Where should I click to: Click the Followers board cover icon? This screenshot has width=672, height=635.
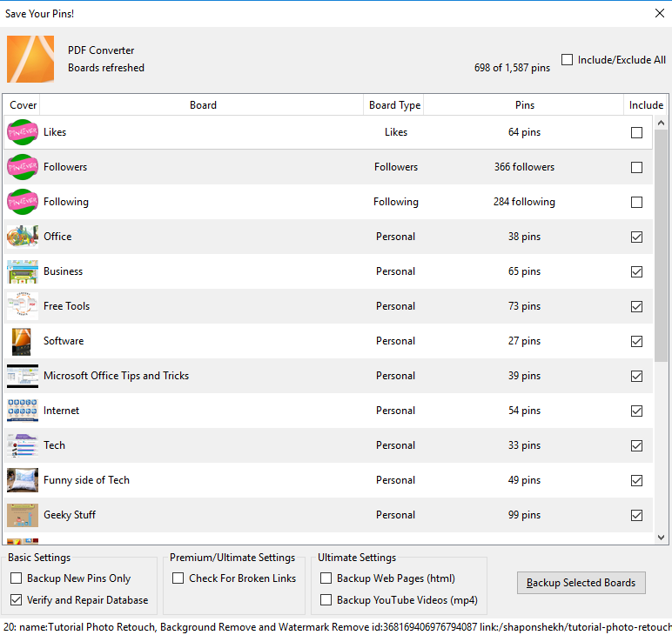pos(23,167)
